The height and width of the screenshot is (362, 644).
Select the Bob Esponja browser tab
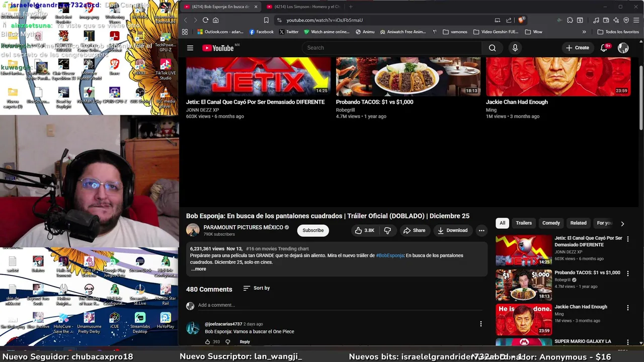(x=221, y=7)
